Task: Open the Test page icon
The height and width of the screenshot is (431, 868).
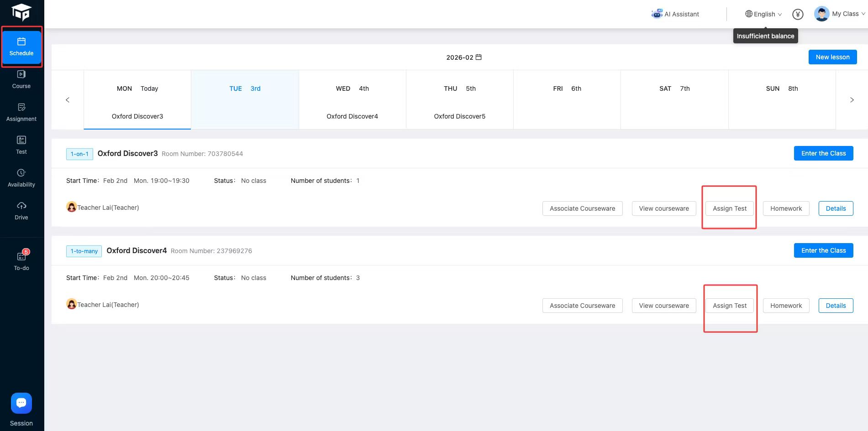Action: coord(21,140)
